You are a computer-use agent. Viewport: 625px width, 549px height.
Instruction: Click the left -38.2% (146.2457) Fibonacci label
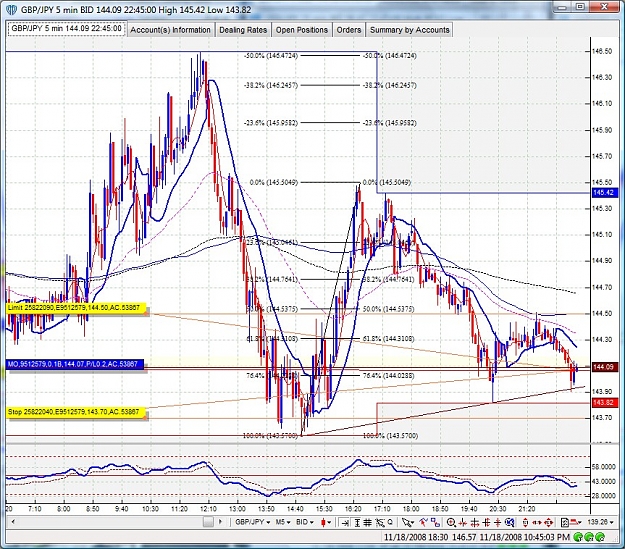click(x=271, y=85)
